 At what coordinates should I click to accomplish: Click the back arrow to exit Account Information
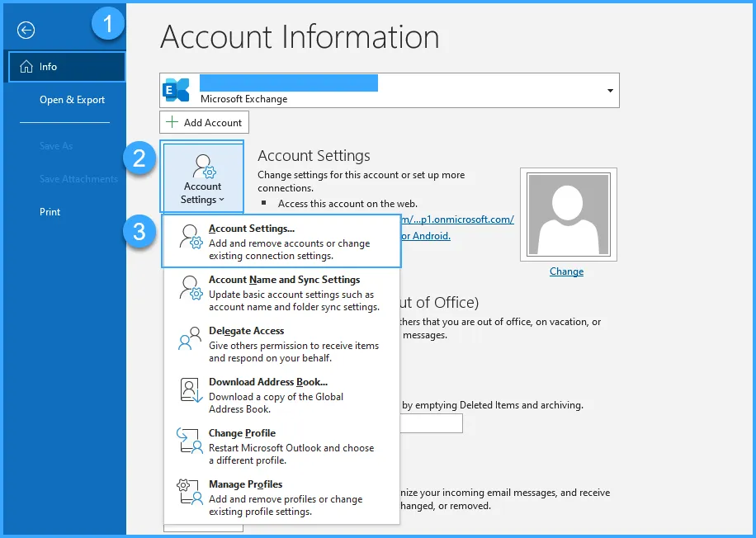(26, 30)
